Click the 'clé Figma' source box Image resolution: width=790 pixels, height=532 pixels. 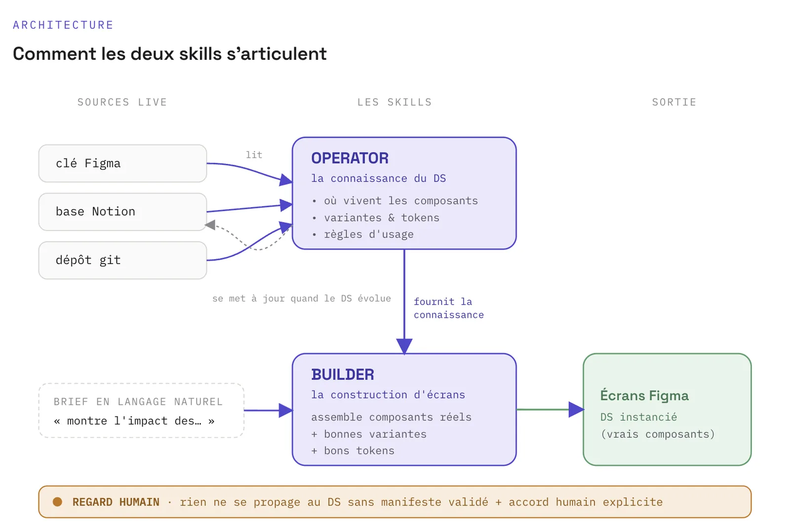122,163
